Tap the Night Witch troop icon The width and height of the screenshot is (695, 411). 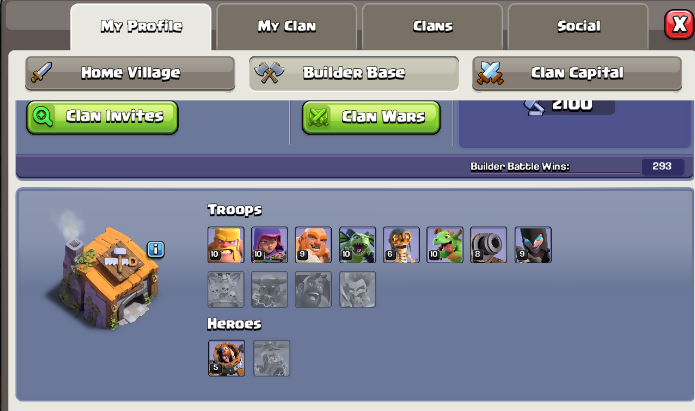(x=533, y=245)
